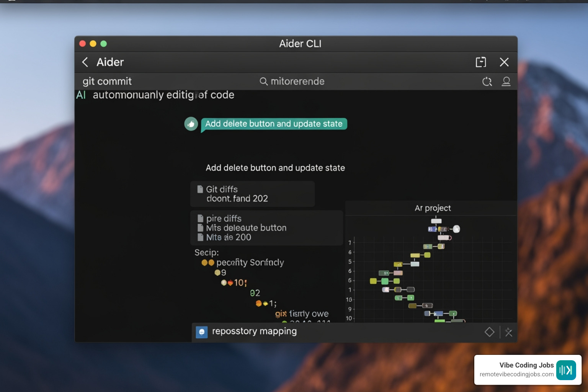The image size is (588, 392).
Task: Close the Aider CLI window with red button
Action: tap(82, 44)
